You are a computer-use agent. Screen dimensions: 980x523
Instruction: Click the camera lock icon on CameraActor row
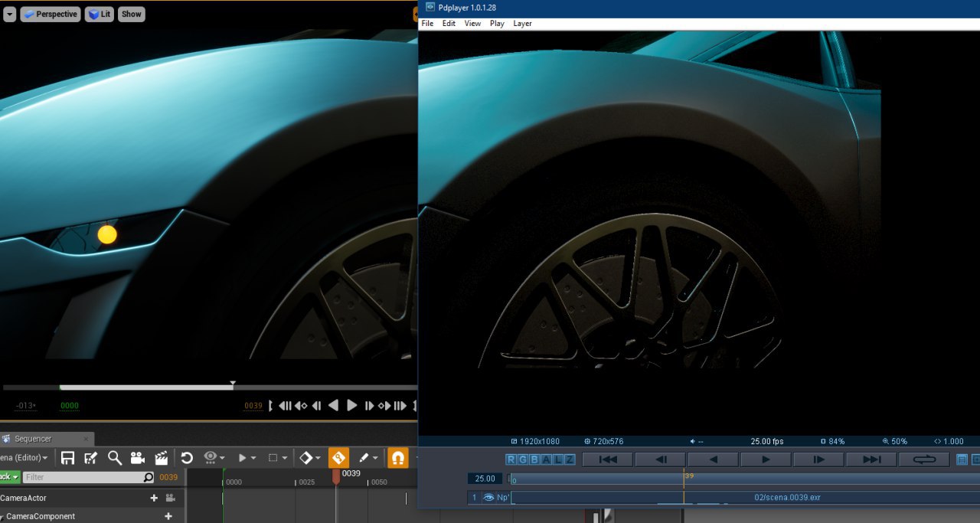tap(170, 498)
